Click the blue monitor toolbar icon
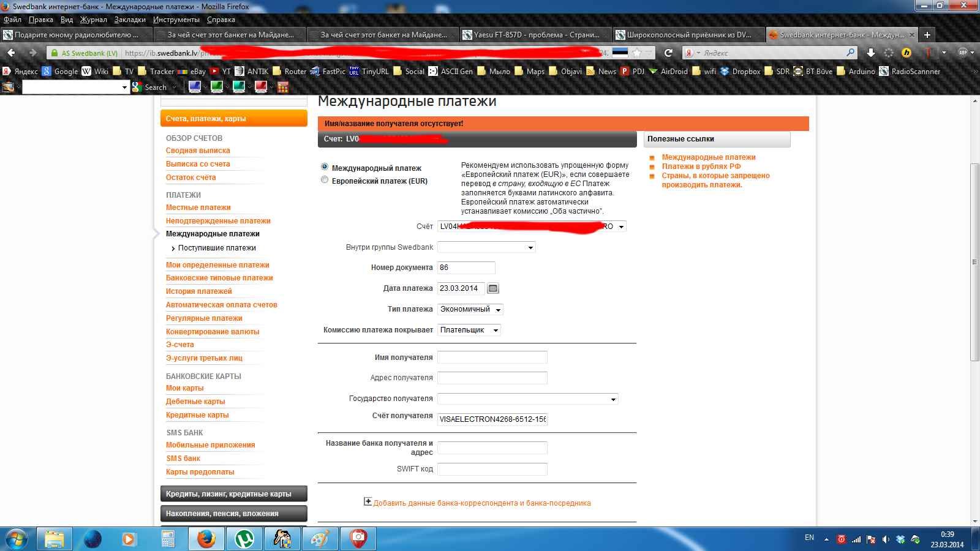980x551 pixels. (195, 87)
